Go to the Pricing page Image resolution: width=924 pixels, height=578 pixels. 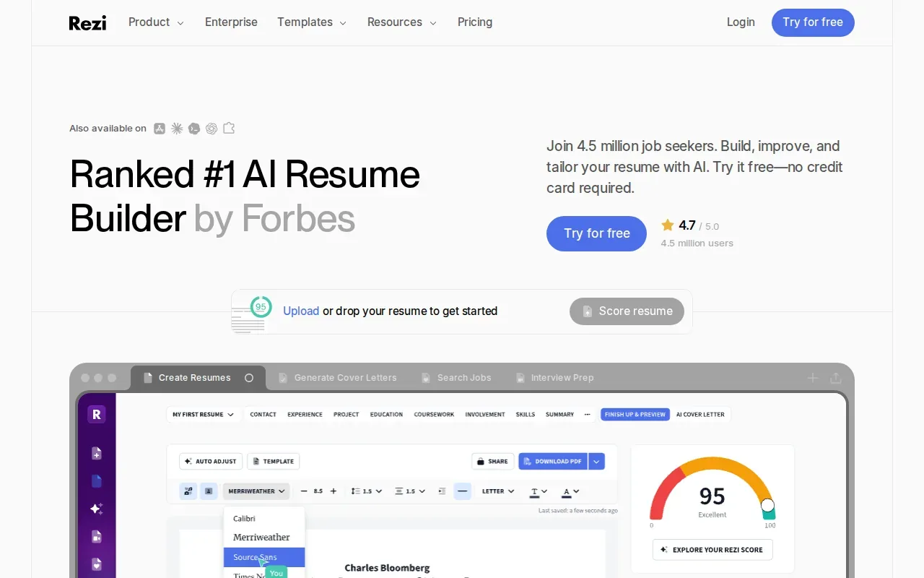475,22
